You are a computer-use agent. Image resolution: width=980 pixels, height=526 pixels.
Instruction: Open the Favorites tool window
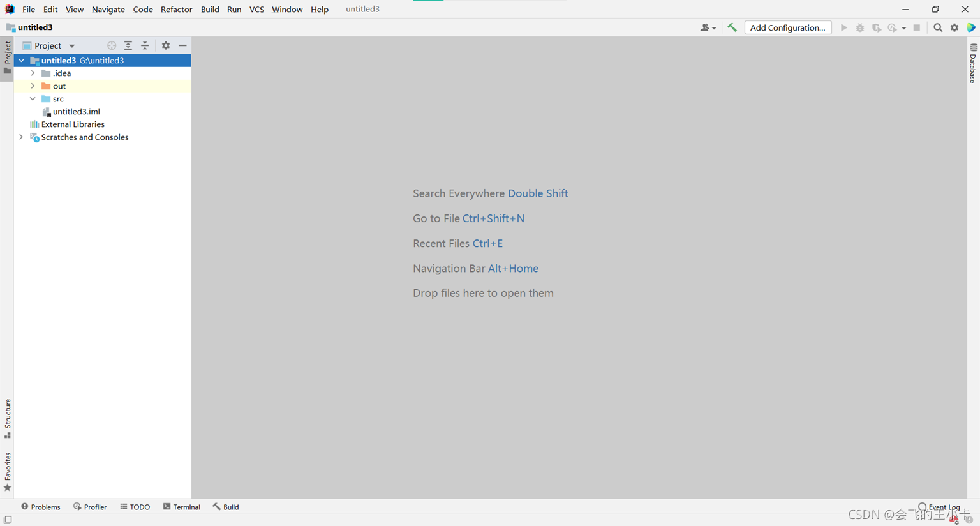(8, 472)
